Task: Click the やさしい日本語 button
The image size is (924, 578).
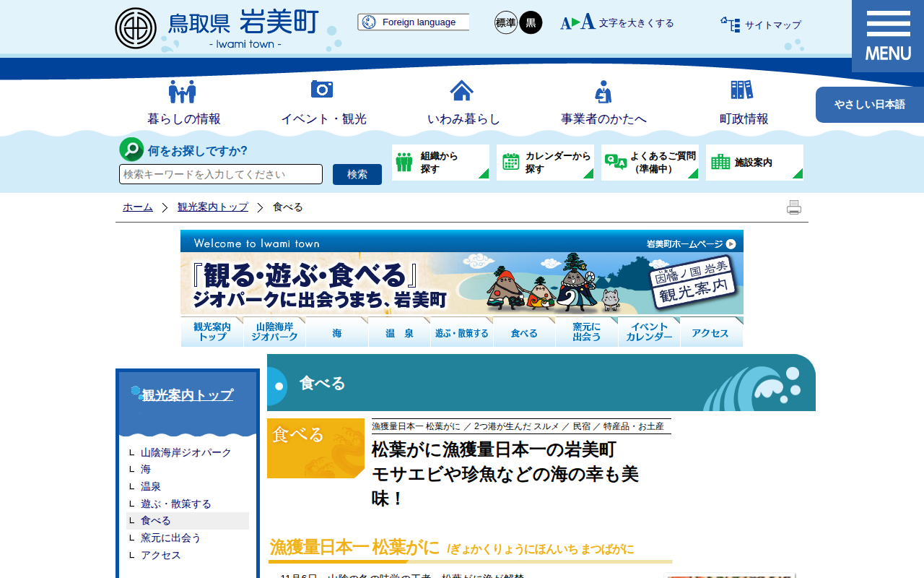Action: click(x=870, y=105)
